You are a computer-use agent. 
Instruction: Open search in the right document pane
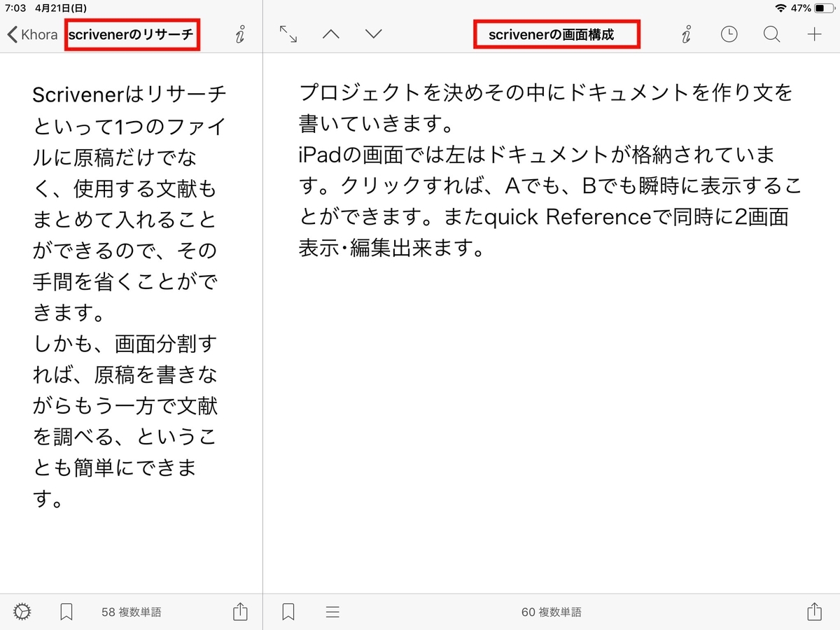click(x=771, y=33)
